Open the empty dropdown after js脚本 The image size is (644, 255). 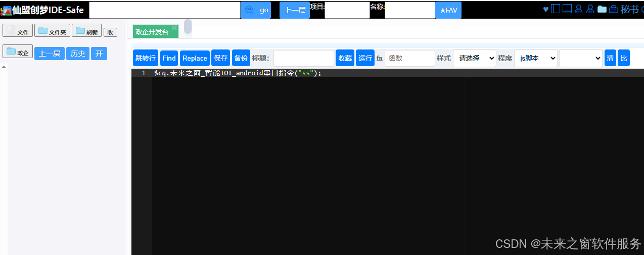581,58
